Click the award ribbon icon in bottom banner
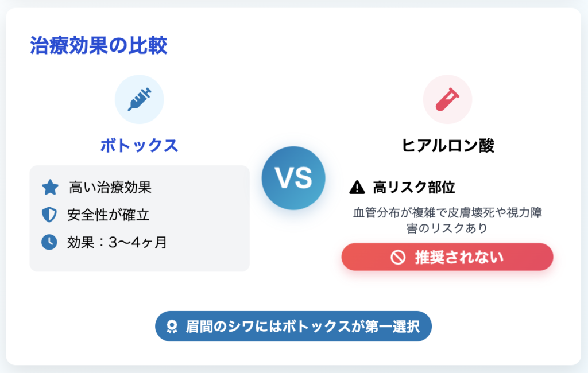The image size is (588, 373). [172, 326]
